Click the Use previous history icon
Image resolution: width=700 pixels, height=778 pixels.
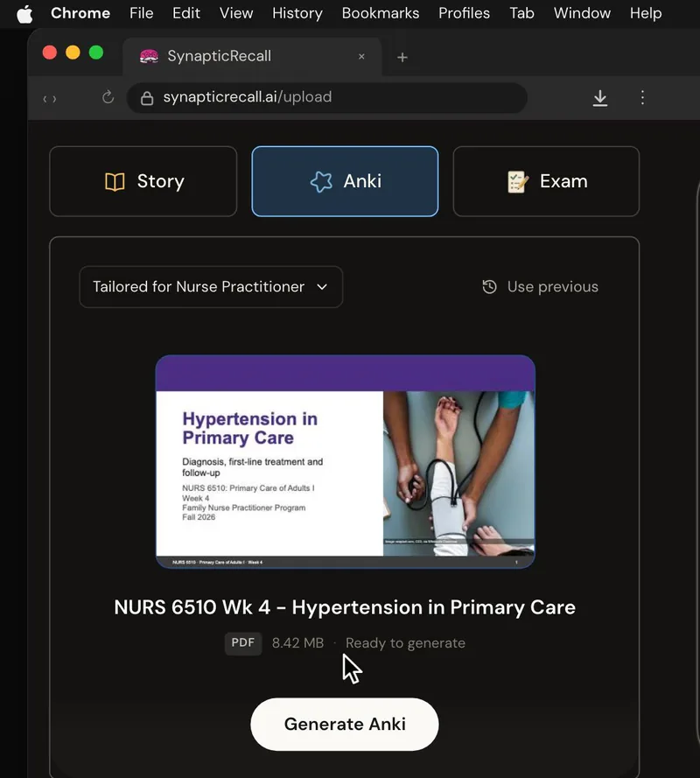pos(489,287)
